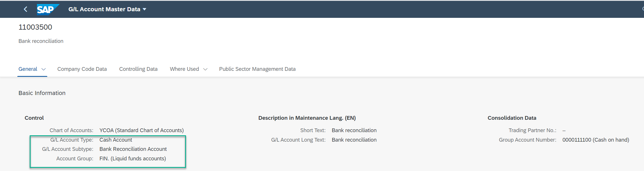Expand the Where Used chevron
Viewport: 644px width, 171px height.
[x=205, y=69]
